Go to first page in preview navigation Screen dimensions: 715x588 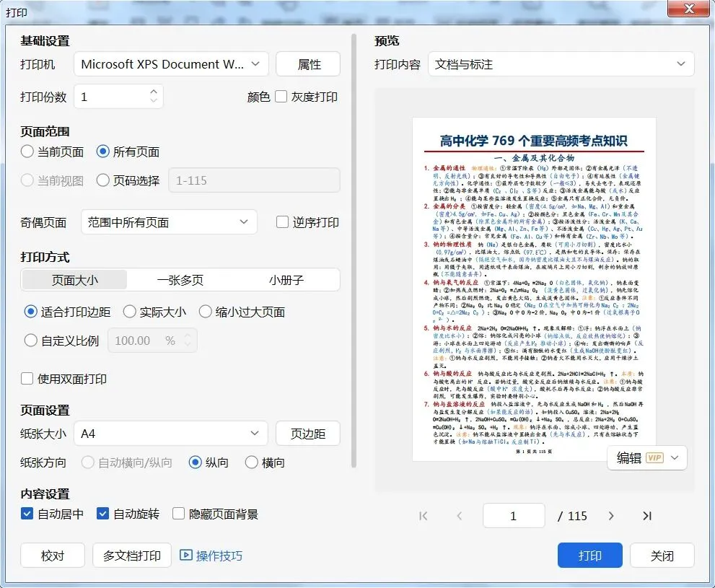(x=424, y=516)
